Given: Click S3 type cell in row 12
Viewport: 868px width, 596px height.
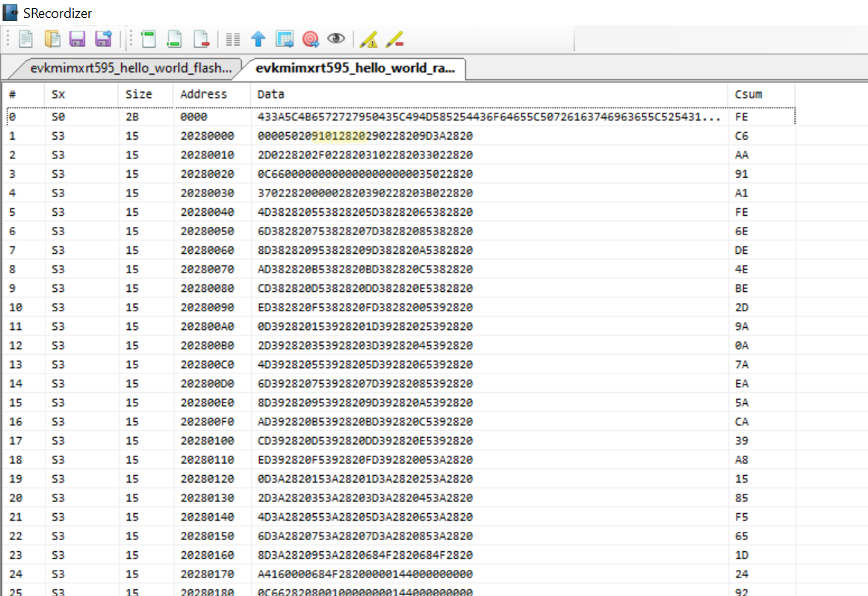Looking at the screenshot, I should 81,345.
